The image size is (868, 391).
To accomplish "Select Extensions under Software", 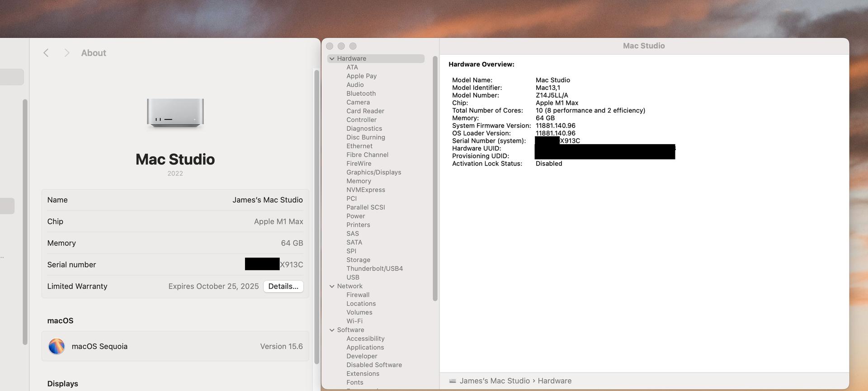I will 363,374.
